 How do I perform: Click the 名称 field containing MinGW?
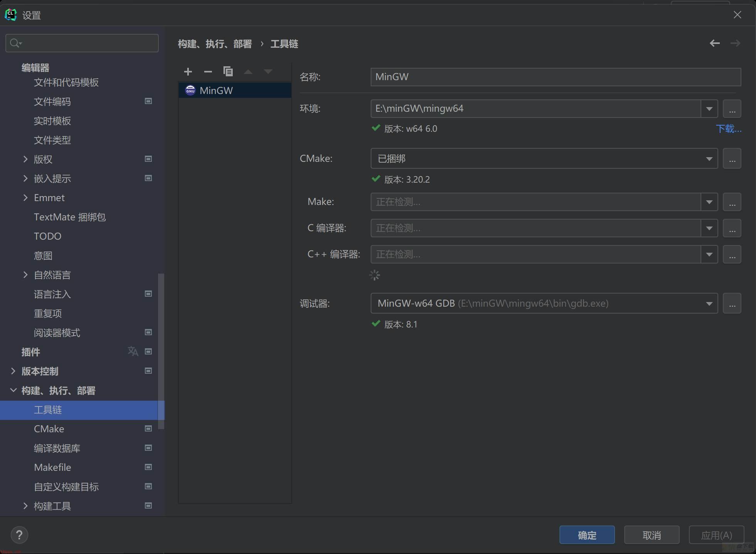(556, 77)
